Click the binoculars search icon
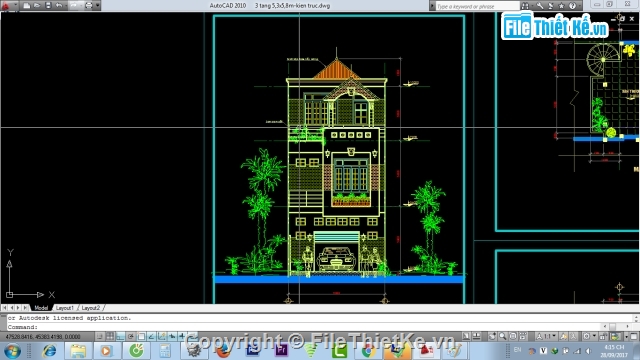This screenshot has height=360, width=640. click(525, 6)
